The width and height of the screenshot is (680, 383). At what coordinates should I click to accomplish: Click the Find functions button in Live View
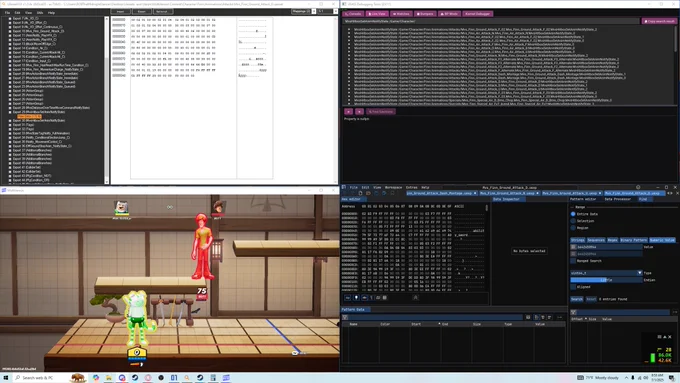pyautogui.click(x=381, y=111)
